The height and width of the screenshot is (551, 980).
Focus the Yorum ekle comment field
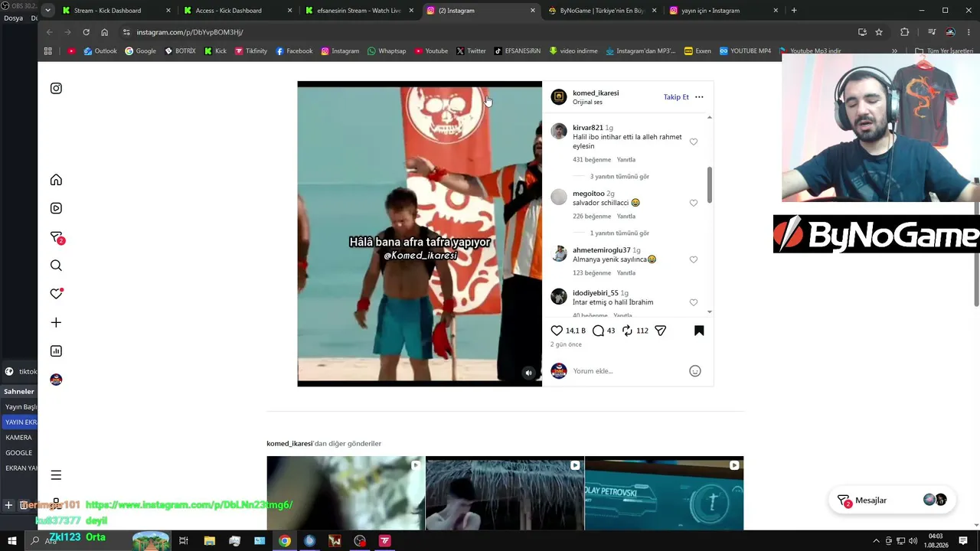pyautogui.click(x=628, y=371)
